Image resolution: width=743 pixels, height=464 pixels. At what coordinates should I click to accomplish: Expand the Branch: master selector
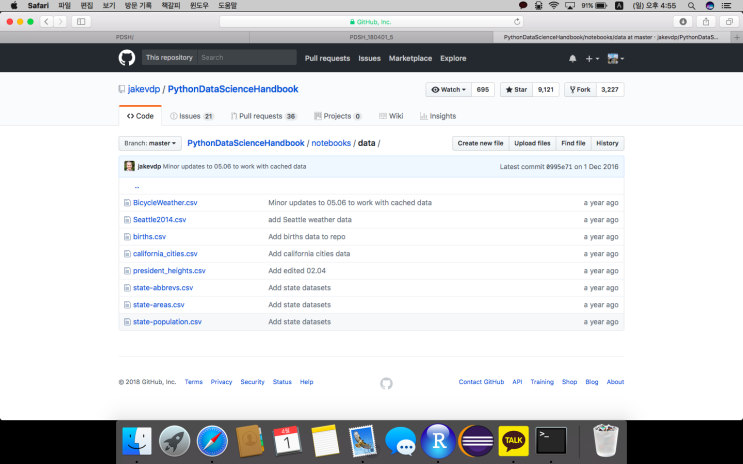[x=150, y=143]
